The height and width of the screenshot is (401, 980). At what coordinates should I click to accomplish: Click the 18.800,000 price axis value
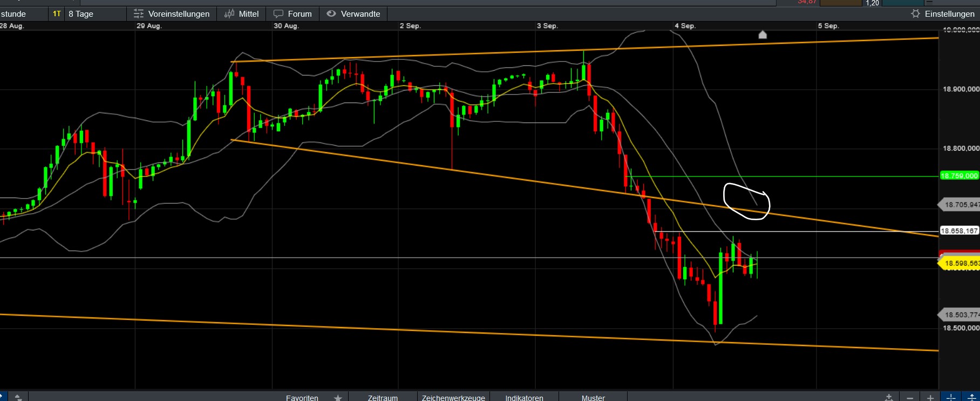[961, 148]
